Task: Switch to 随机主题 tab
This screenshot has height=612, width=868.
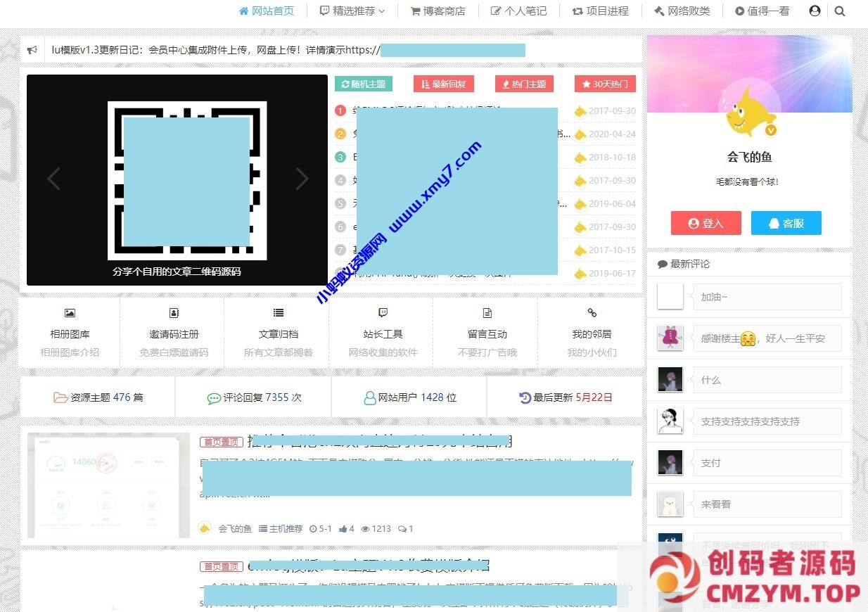Action: pyautogui.click(x=363, y=84)
